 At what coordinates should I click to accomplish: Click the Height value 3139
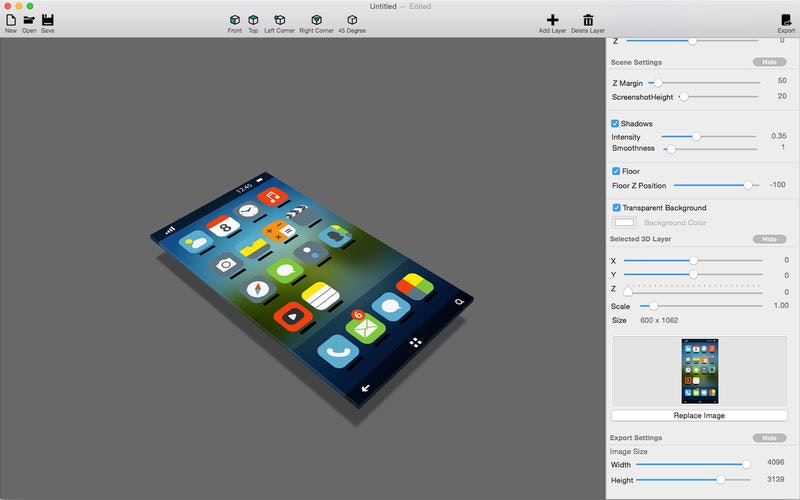pos(776,479)
